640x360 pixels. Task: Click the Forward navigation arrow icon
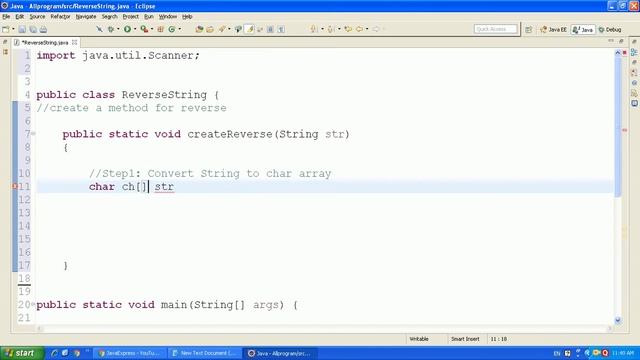376,29
